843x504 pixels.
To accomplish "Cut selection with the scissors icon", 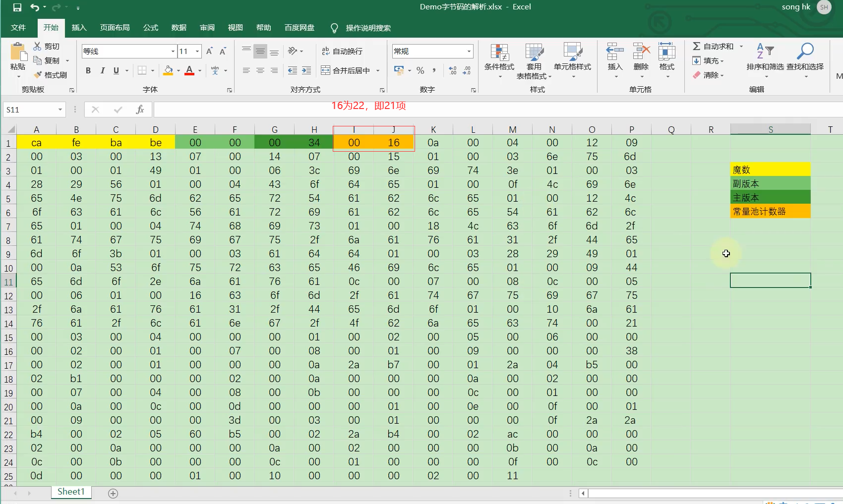I will pyautogui.click(x=37, y=46).
